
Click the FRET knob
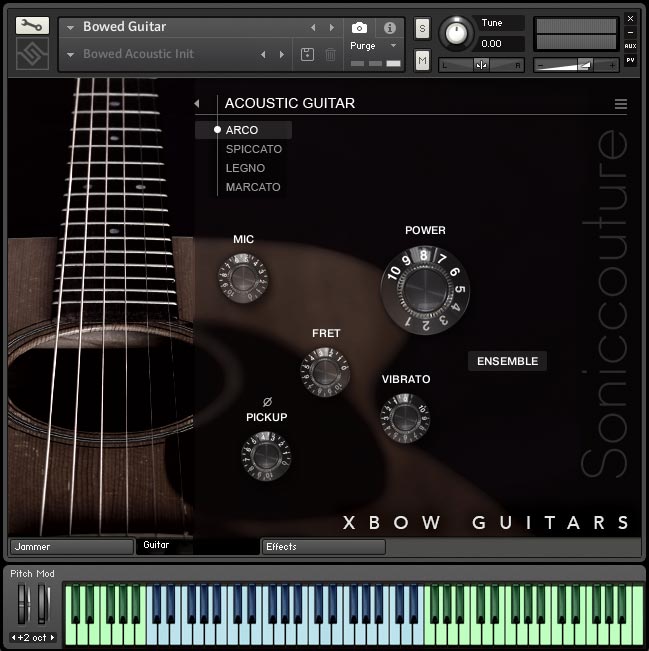click(326, 372)
